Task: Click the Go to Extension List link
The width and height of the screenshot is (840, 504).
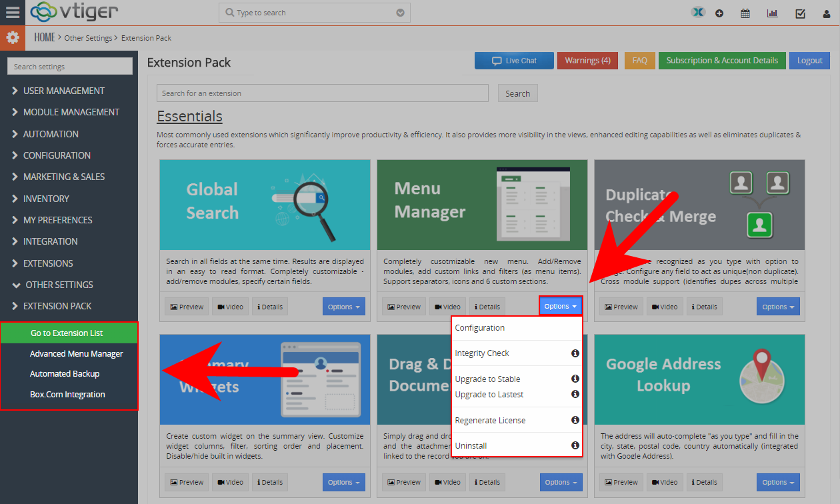Action: [67, 333]
